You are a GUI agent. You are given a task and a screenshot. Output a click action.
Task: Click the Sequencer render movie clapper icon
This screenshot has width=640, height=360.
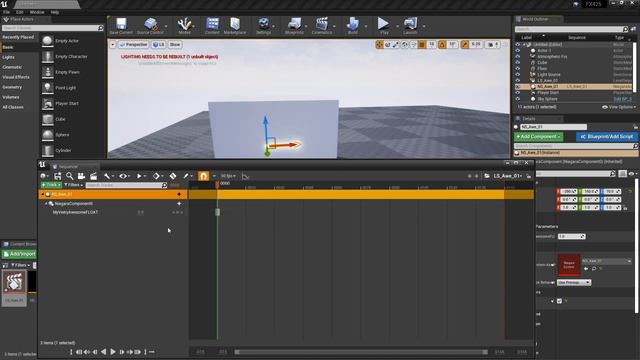coord(93,176)
